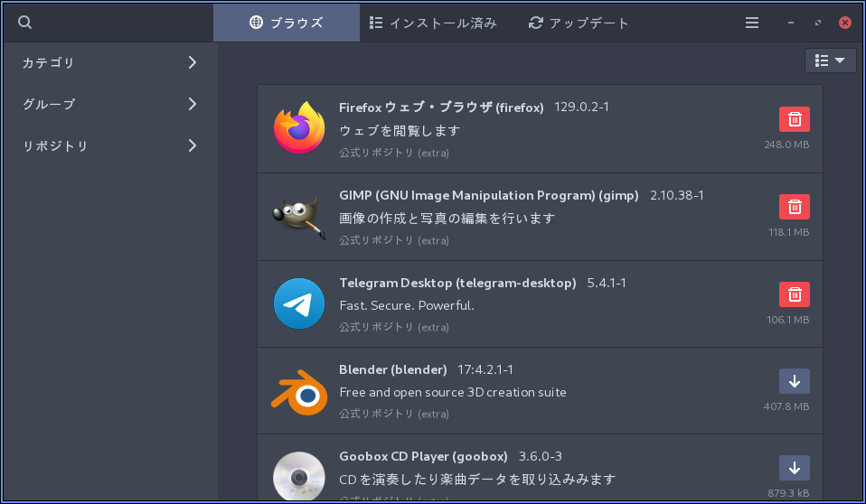Click the 407.8 MB size label
Screen dimensions: 866x504
coord(786,406)
